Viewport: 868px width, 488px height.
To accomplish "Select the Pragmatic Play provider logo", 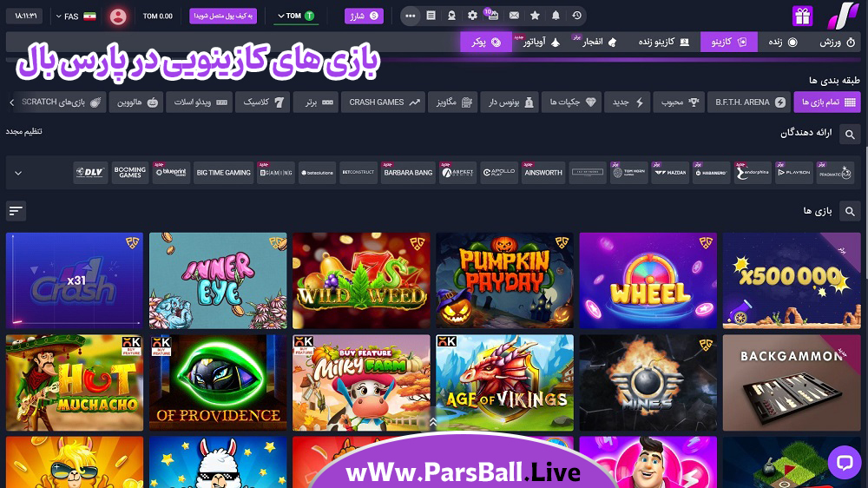I will click(835, 173).
